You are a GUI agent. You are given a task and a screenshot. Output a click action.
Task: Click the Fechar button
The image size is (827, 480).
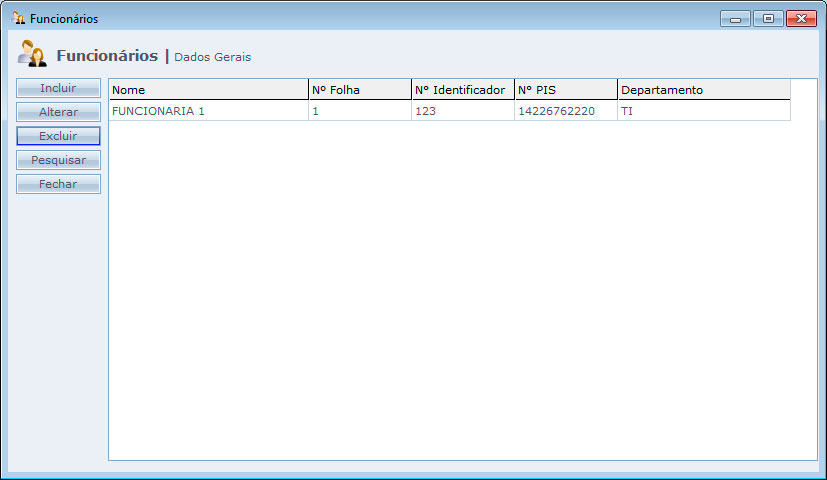[58, 184]
